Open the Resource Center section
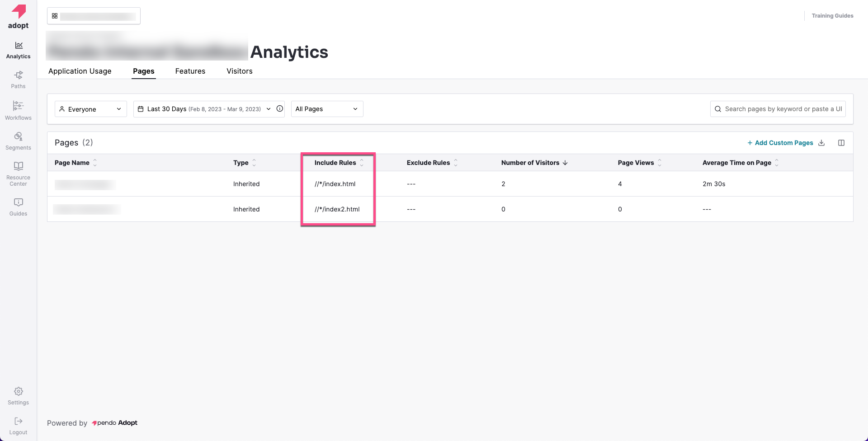Viewport: 868px width, 441px height. [18, 174]
